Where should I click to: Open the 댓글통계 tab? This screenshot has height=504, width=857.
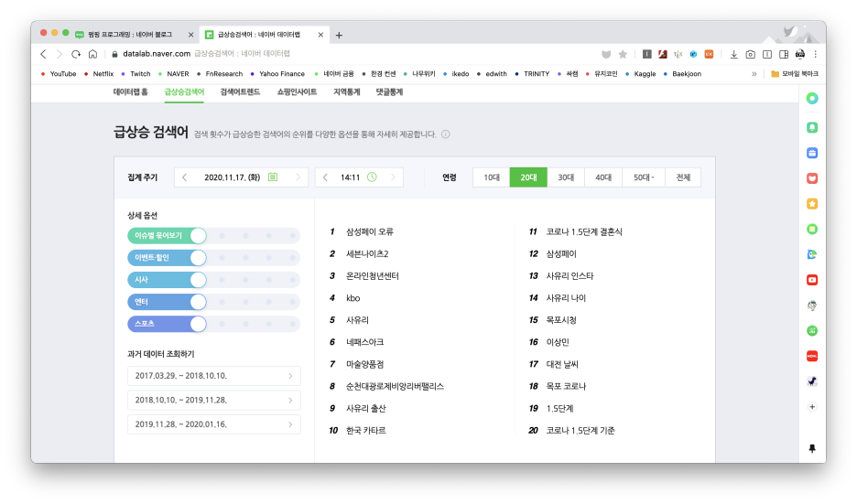pyautogui.click(x=389, y=91)
